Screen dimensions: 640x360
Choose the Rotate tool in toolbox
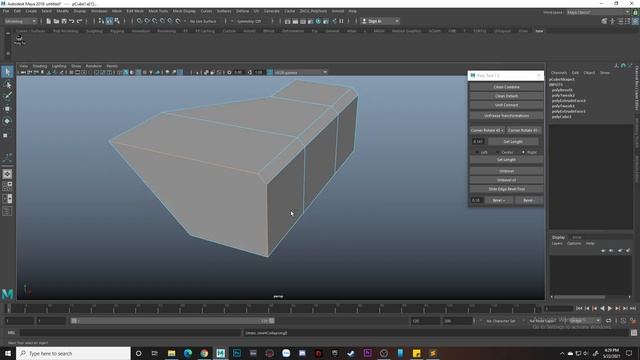7,121
